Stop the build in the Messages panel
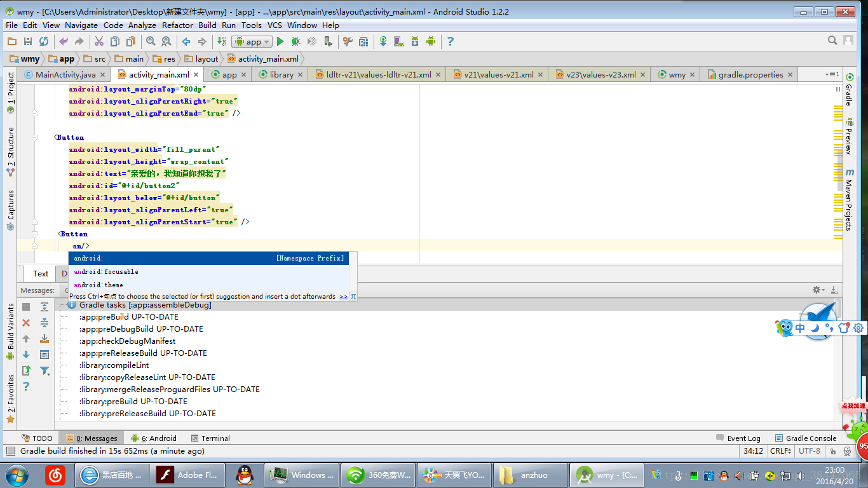Viewport: 868px width, 488px height. pos(26,307)
